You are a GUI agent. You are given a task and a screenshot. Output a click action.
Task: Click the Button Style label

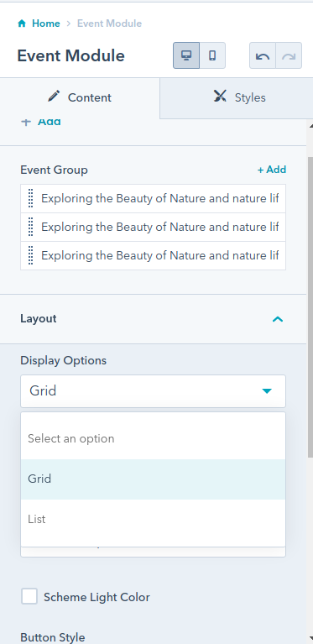pyautogui.click(x=53, y=637)
